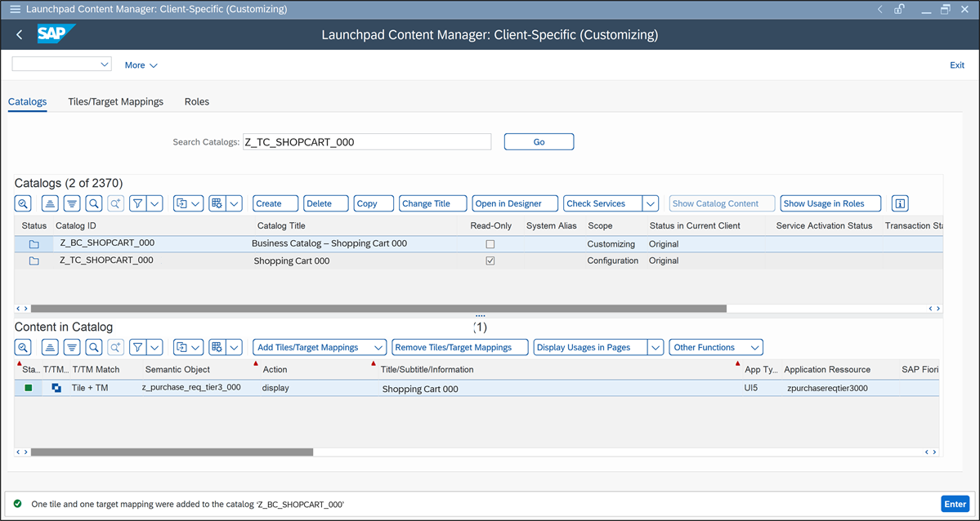Click Export icon in Content in Catalog toolbar
980x521 pixels.
coord(182,347)
